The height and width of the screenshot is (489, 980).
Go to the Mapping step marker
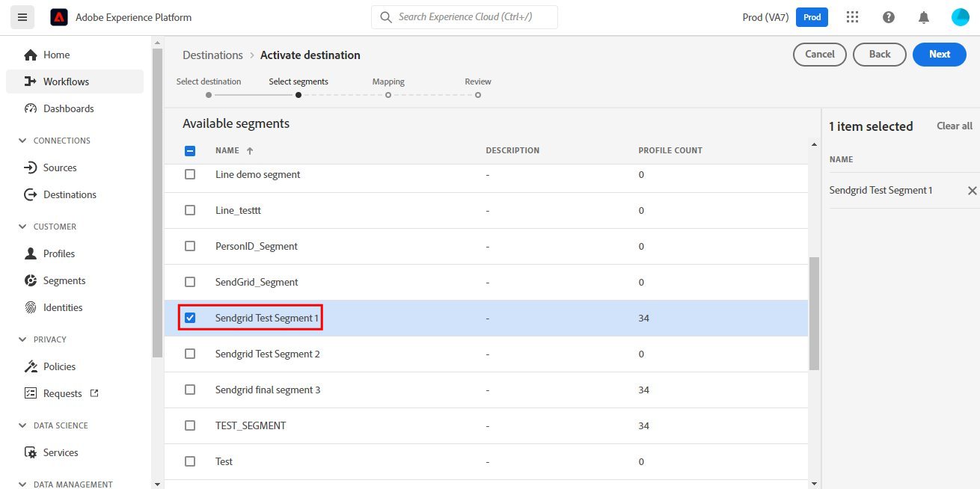coord(388,95)
